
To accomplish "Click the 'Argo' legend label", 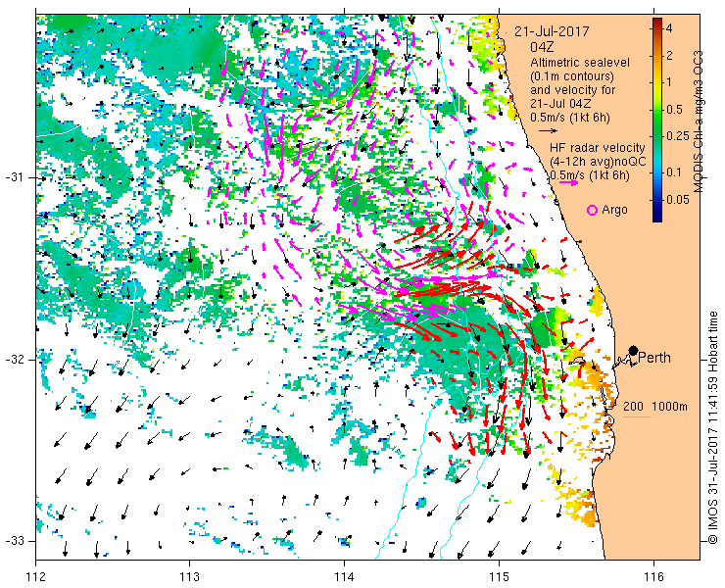I will [x=614, y=210].
